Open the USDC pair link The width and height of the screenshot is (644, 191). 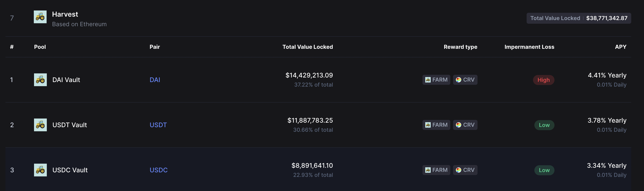158,170
